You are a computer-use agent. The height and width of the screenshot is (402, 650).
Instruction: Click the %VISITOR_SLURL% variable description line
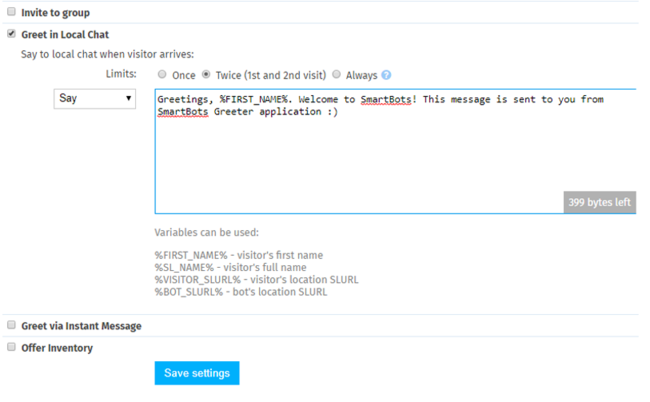(x=257, y=280)
